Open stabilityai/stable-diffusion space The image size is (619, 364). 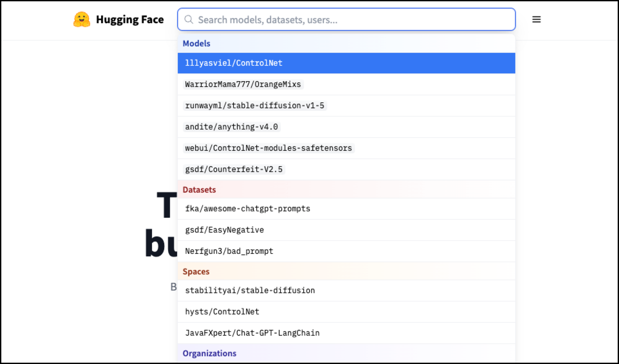pyautogui.click(x=250, y=291)
